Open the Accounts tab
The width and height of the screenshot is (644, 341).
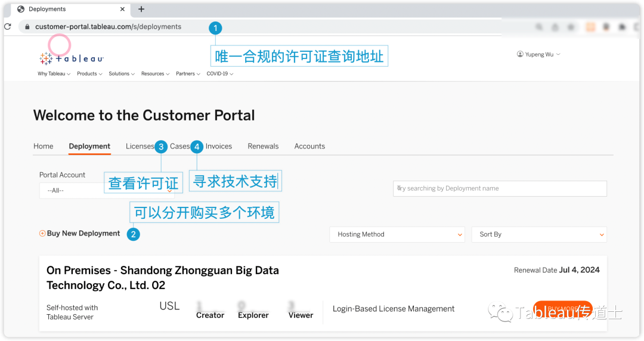click(x=309, y=146)
